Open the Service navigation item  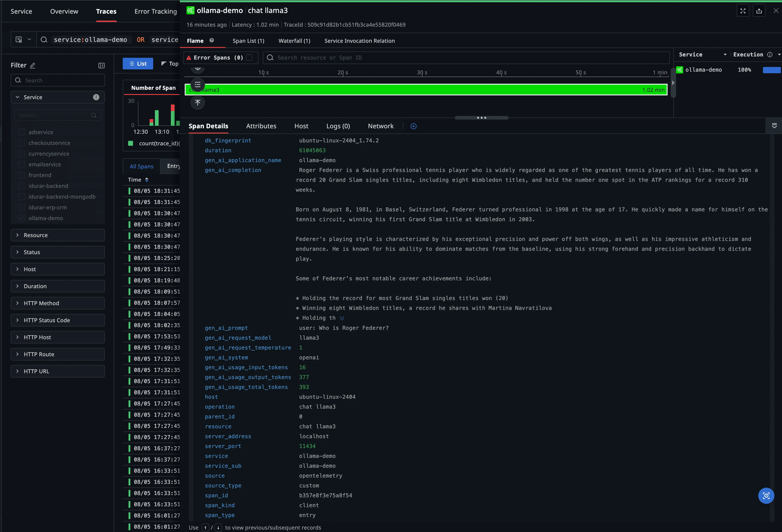tap(21, 11)
